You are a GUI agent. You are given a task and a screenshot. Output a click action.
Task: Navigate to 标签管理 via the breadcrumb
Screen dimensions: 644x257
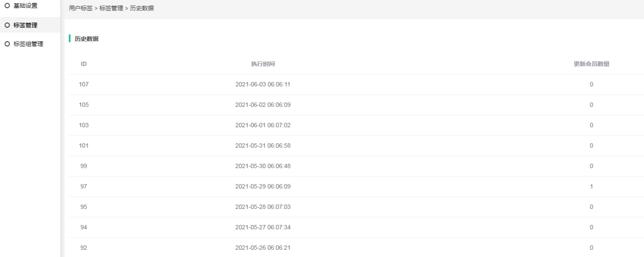pos(111,8)
